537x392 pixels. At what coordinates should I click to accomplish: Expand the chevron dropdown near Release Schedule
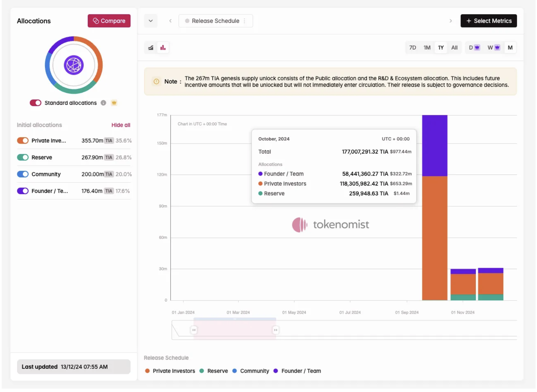151,21
